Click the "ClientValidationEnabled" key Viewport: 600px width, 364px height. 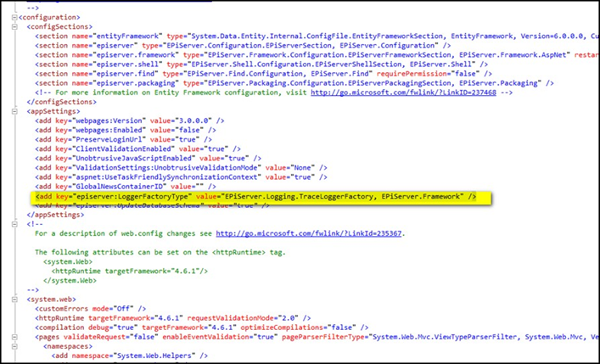click(x=124, y=148)
